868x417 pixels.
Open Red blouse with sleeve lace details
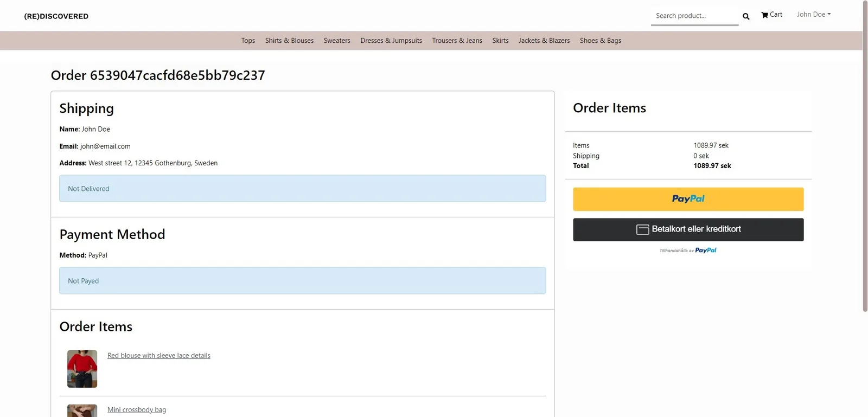point(159,356)
